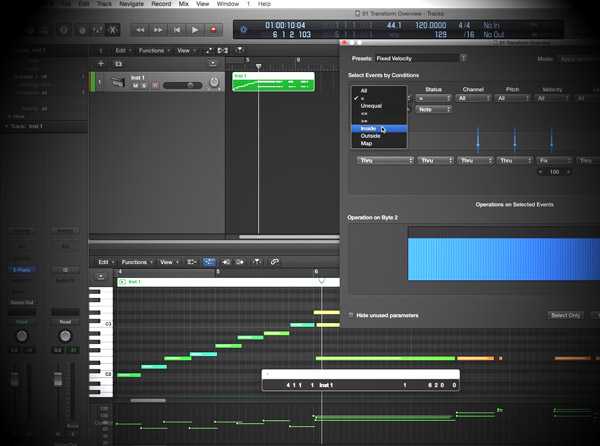This screenshot has height=446, width=600.
Task: Mute the Inst 1 track
Action: pos(135,86)
